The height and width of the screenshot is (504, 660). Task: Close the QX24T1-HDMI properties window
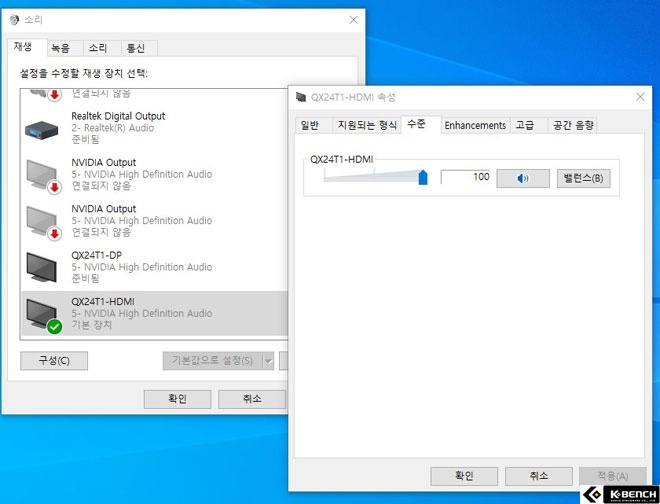(640, 97)
